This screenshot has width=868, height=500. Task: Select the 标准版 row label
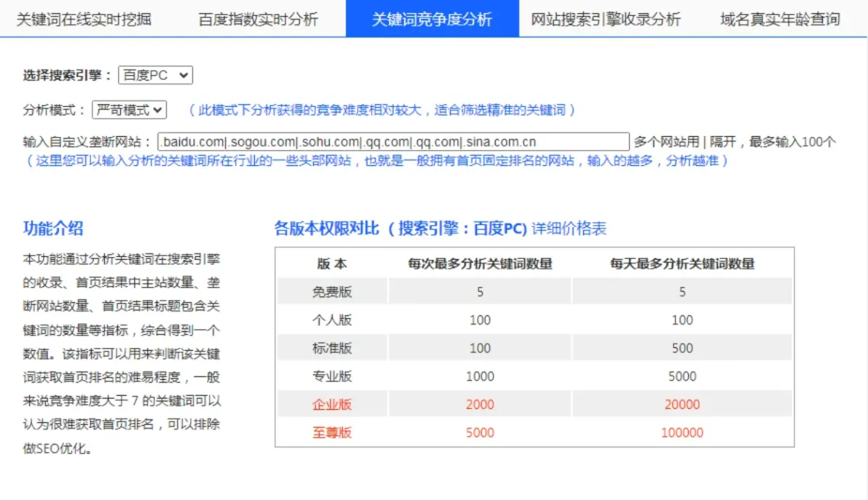[332, 348]
